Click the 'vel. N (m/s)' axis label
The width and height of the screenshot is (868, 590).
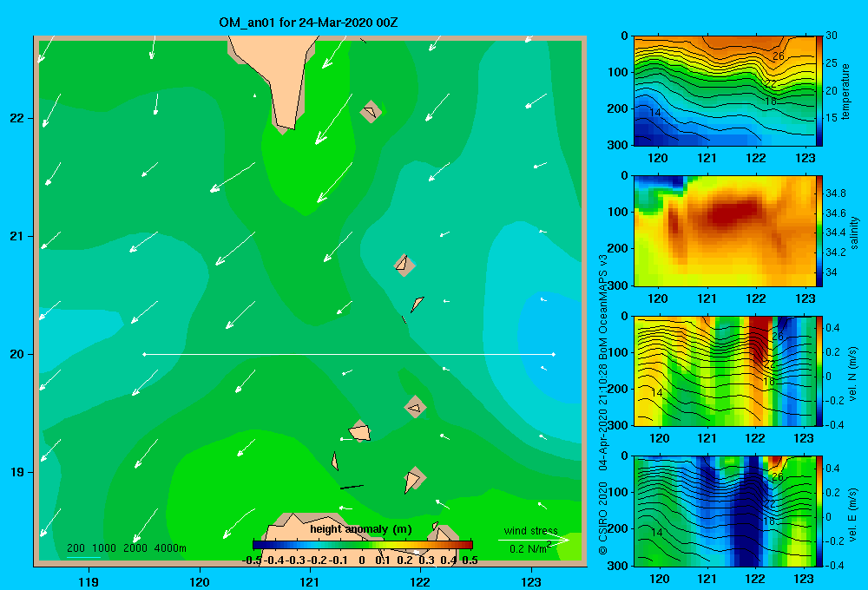click(x=853, y=374)
